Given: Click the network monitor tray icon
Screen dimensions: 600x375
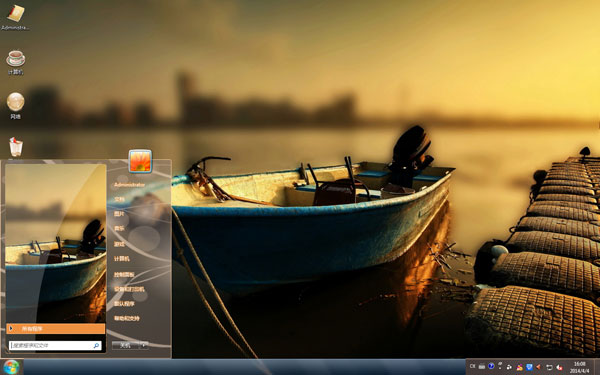Looking at the screenshot, I should pyautogui.click(x=549, y=367).
